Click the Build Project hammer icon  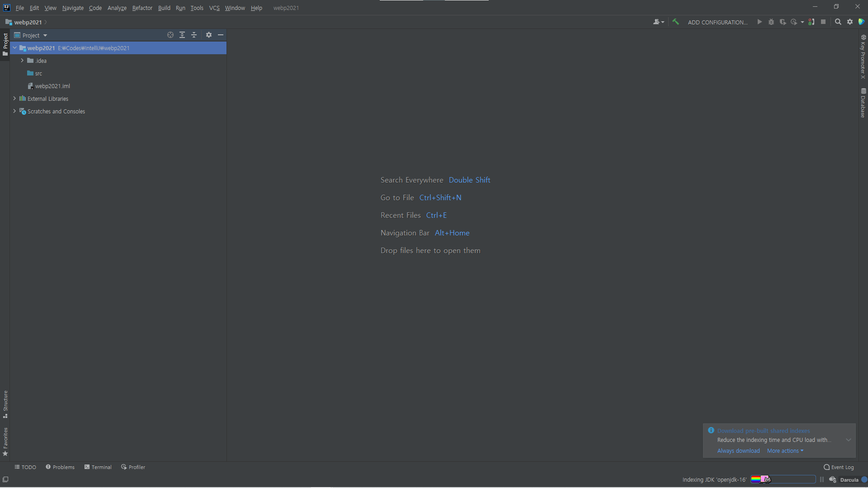(x=675, y=22)
